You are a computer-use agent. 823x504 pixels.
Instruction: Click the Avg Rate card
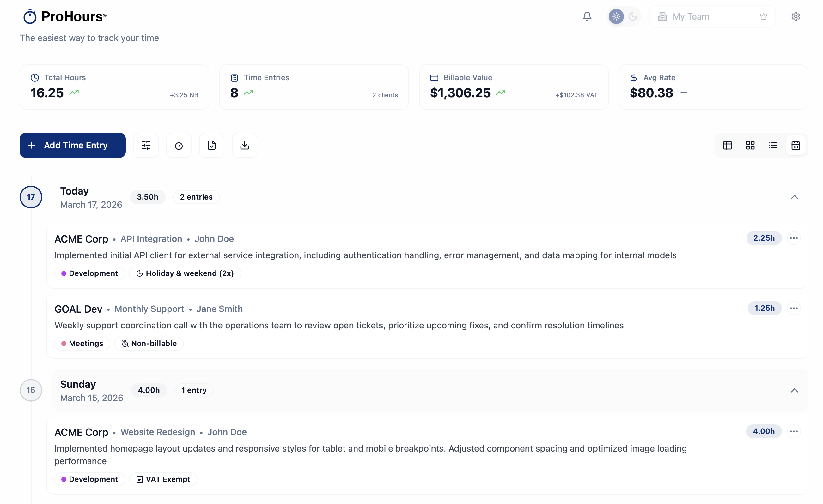pos(713,87)
